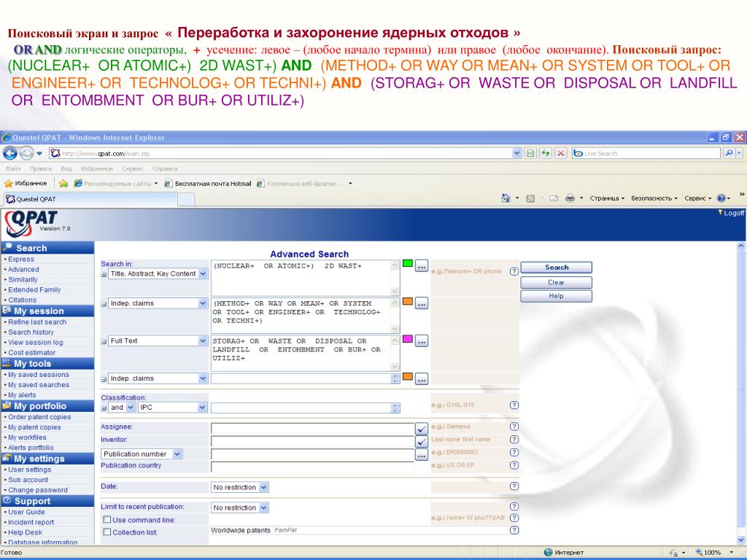747x560 pixels.
Task: Enable the Collection list checkbox
Action: point(107,532)
